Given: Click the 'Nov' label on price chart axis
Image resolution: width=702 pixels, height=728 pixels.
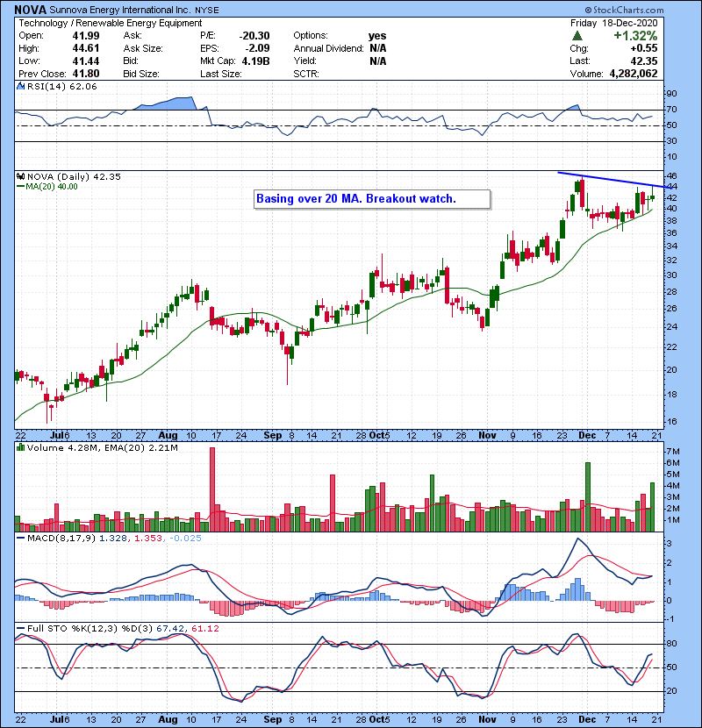Looking at the screenshot, I should coord(487,436).
